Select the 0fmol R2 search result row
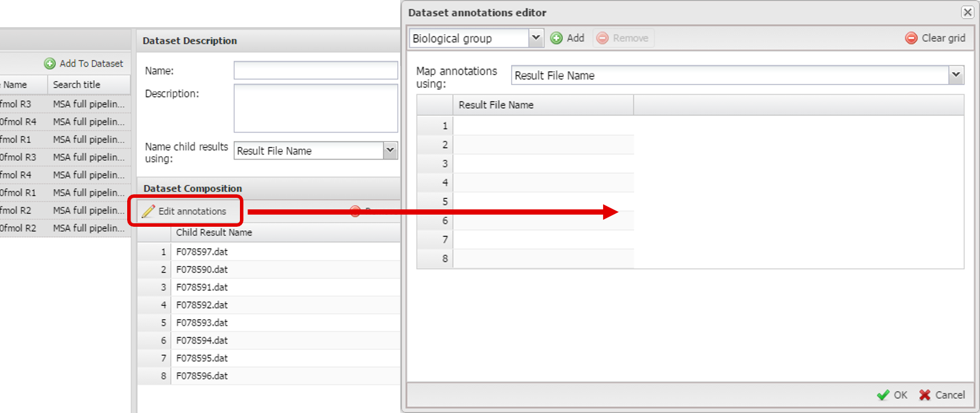 65,228
